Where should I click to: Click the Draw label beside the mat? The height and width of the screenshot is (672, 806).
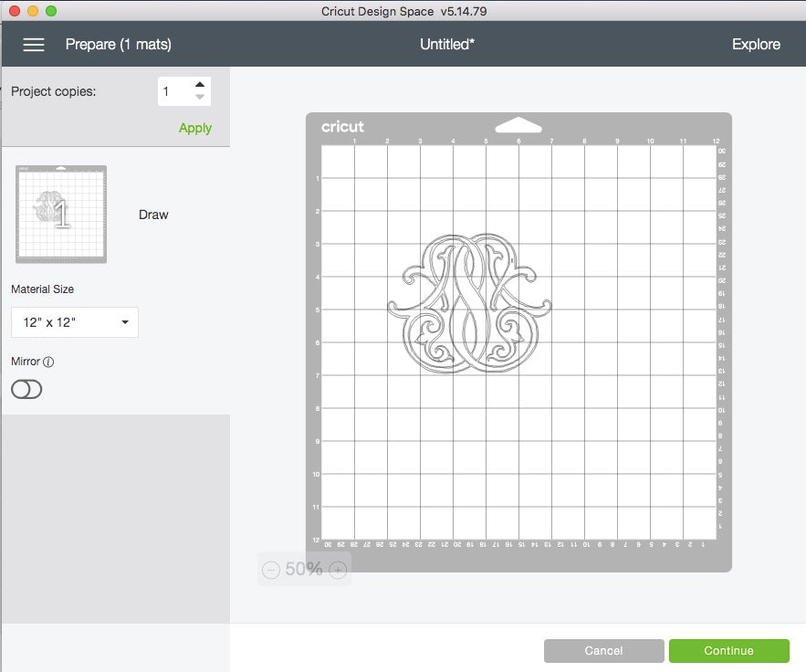point(153,215)
